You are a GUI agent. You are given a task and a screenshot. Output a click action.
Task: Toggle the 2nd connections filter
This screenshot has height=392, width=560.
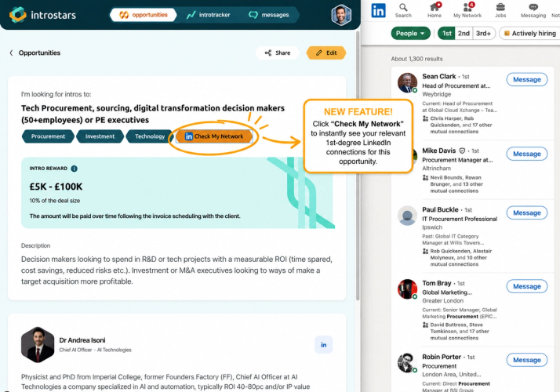point(464,33)
